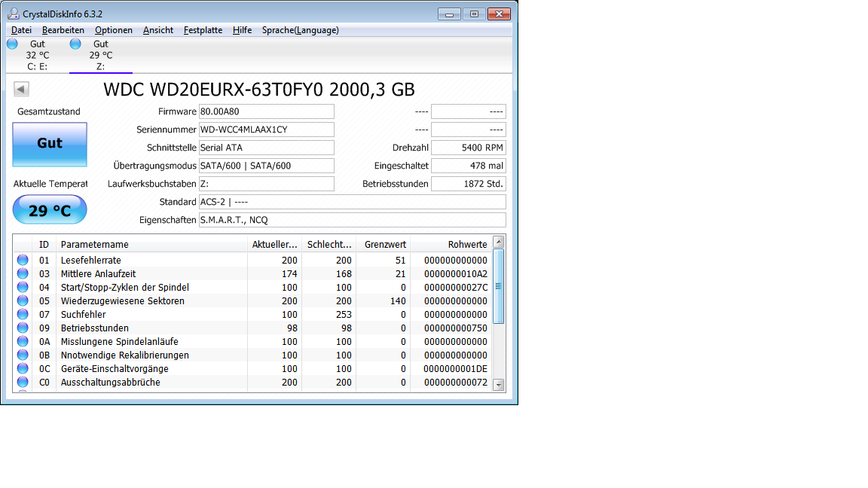Select the Mittlere Anlaufzeit parameter name
Viewport: 868px width, 488px height.
[x=98, y=274]
